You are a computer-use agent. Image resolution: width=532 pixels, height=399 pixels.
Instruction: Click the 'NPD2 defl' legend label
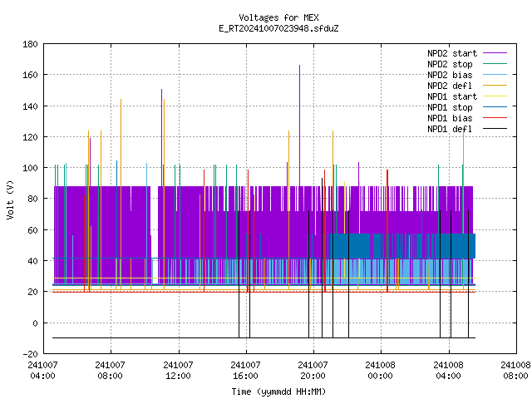click(x=450, y=86)
